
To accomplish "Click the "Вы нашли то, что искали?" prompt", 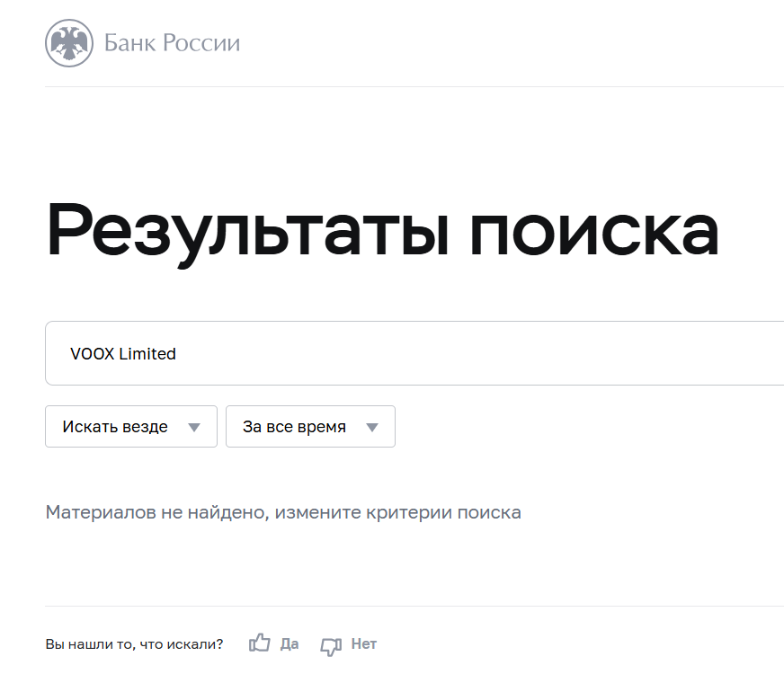I will [x=135, y=643].
